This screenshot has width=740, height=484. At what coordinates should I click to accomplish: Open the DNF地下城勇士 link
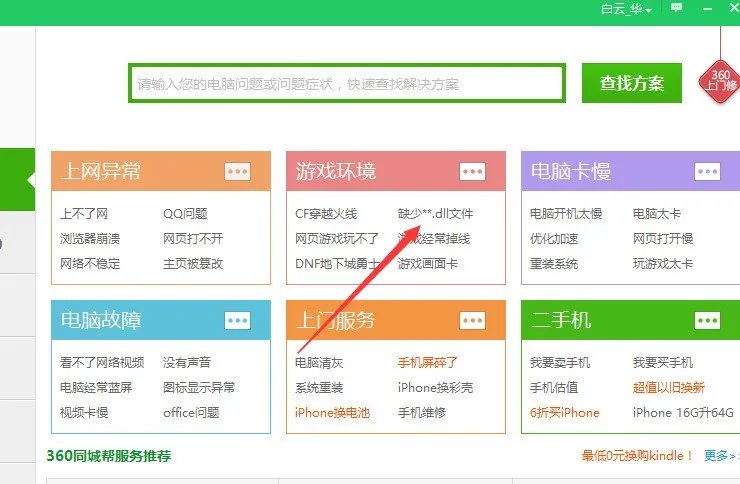[337, 264]
